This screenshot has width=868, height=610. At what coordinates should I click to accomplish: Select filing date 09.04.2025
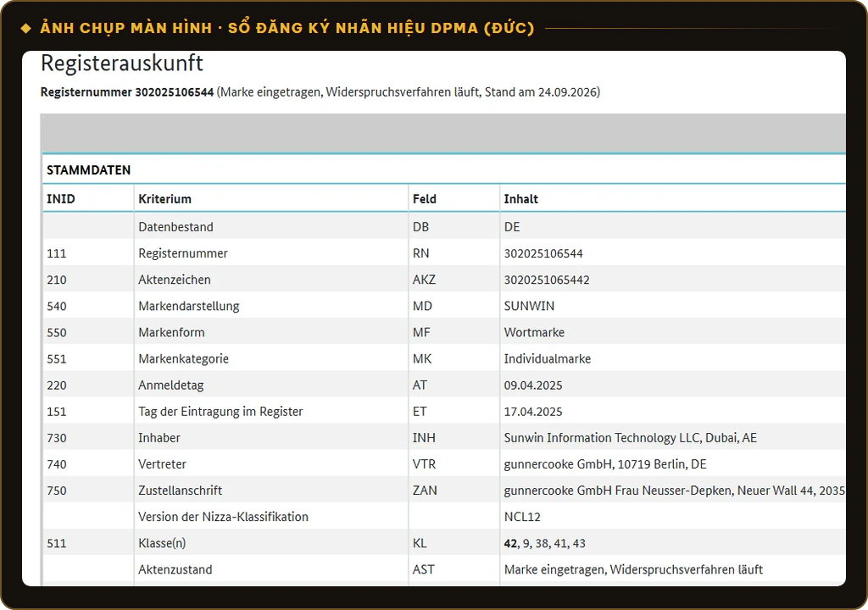(x=533, y=385)
